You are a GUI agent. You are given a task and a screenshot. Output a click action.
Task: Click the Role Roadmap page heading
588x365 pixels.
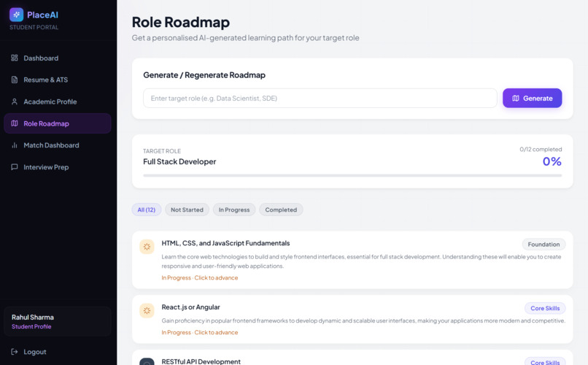[181, 22]
